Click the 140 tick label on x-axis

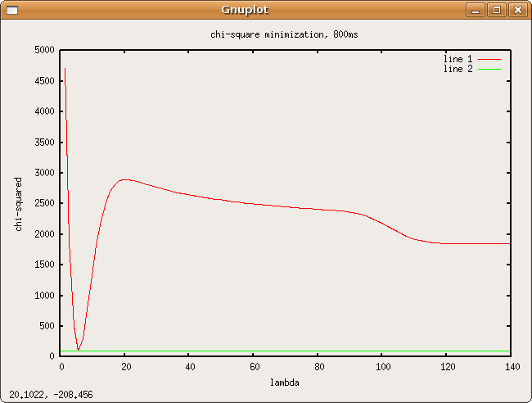pos(510,366)
